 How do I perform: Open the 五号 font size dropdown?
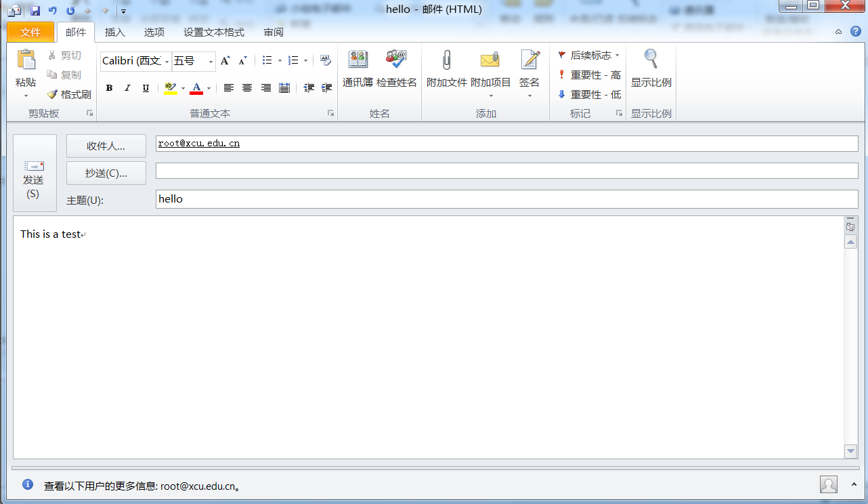click(211, 62)
